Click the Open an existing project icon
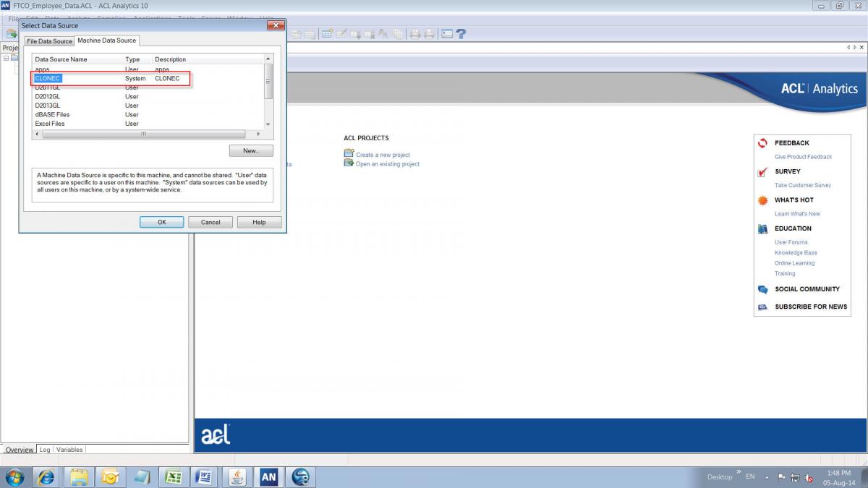The width and height of the screenshot is (868, 488). coord(349,163)
